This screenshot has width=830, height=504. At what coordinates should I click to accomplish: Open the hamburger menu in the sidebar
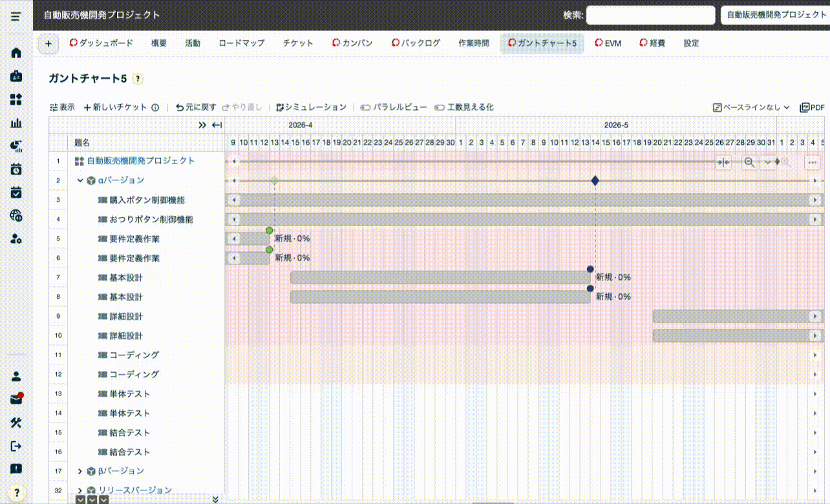pyautogui.click(x=16, y=16)
